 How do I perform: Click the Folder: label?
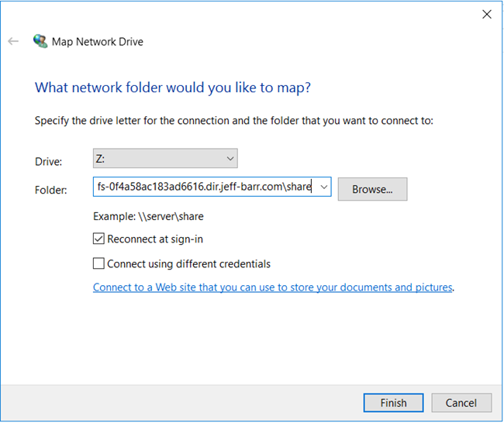coord(51,190)
